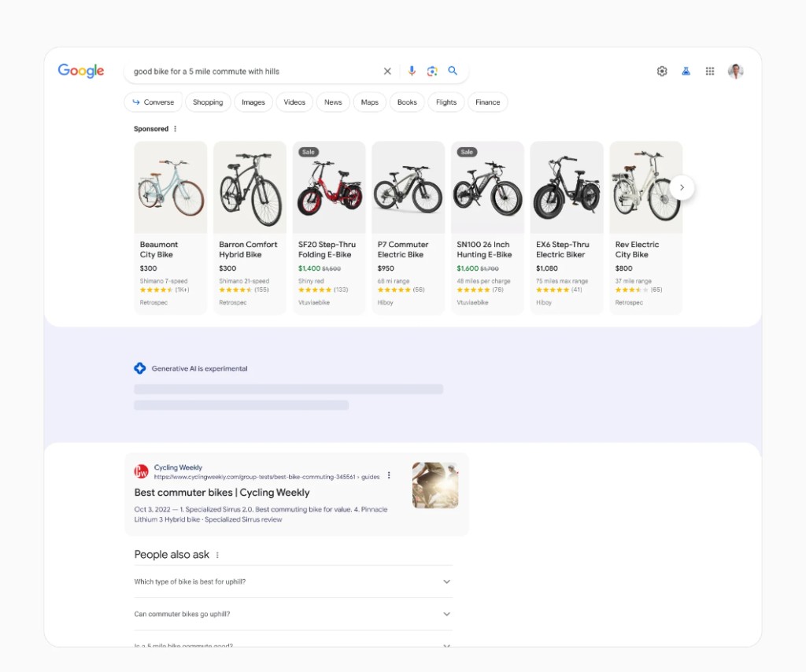Expand "Can commuter bikes go uphill?" question
The height and width of the screenshot is (672, 806).
click(446, 615)
